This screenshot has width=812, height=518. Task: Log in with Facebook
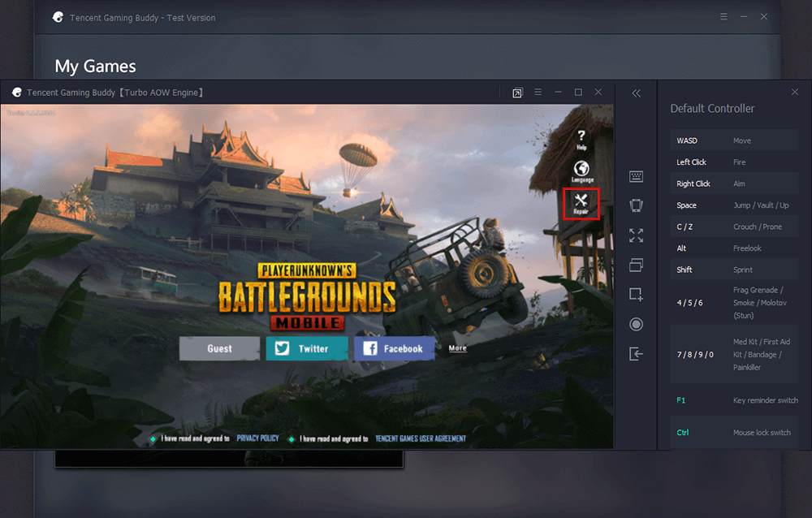click(x=395, y=348)
